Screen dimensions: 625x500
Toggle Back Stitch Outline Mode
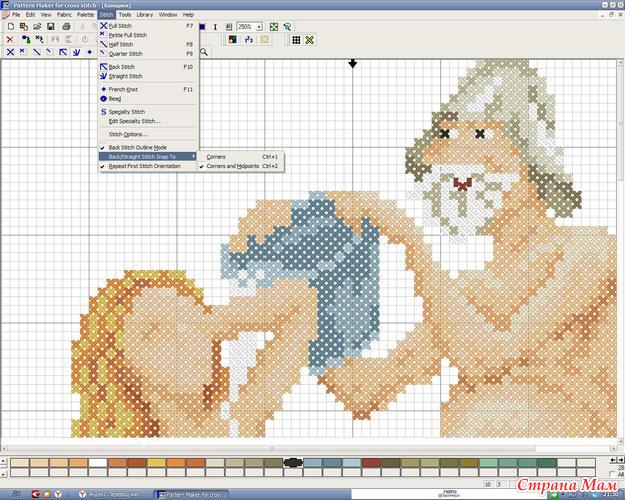[138, 148]
